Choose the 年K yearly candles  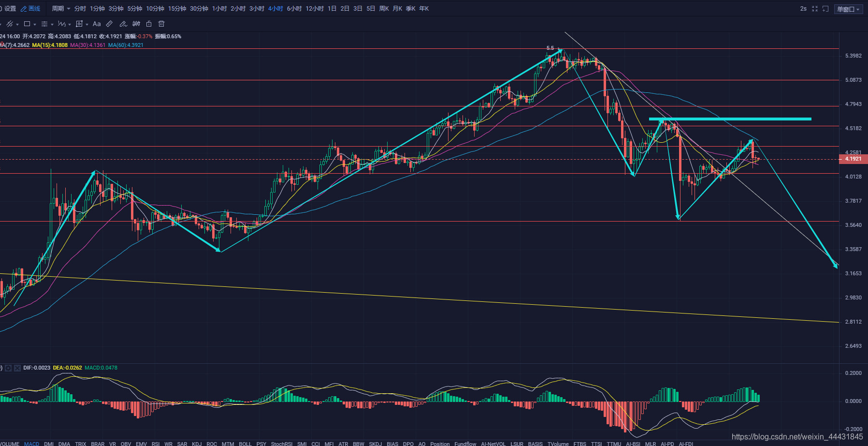(424, 9)
